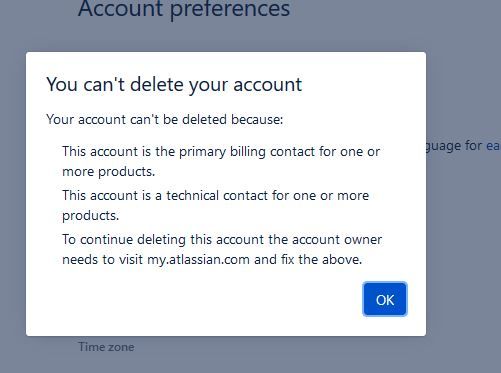This screenshot has width=501, height=373.
Task: Click the "To continue deleting this account" sentence
Action: (222, 249)
